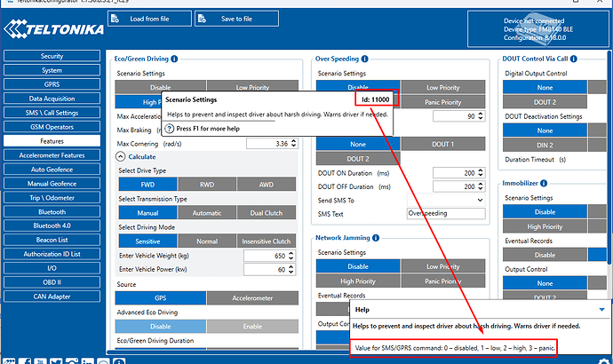The width and height of the screenshot is (613, 364).
Task: Open Immobilizer info icon
Action: click(544, 183)
